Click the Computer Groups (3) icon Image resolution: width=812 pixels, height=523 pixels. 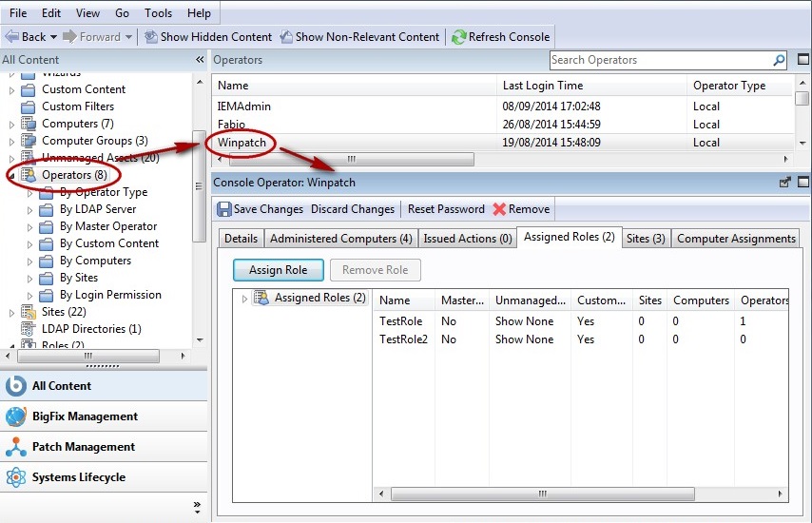coord(28,141)
